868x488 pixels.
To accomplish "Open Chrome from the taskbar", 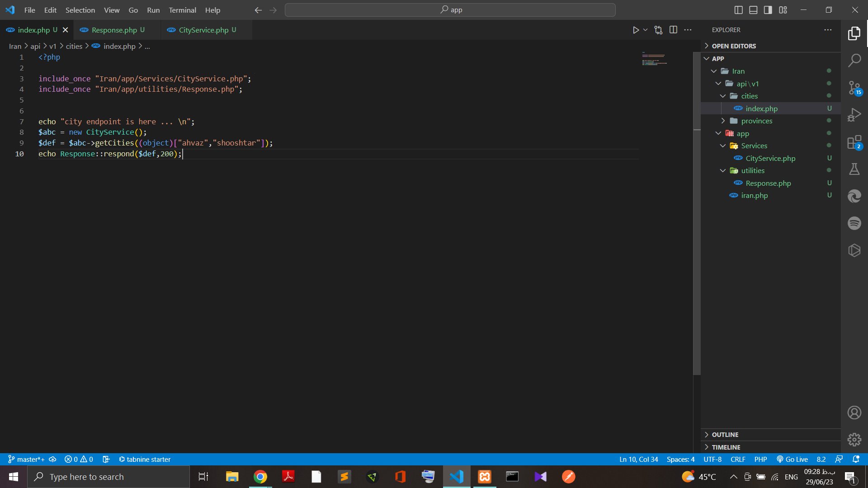I will pos(260,477).
